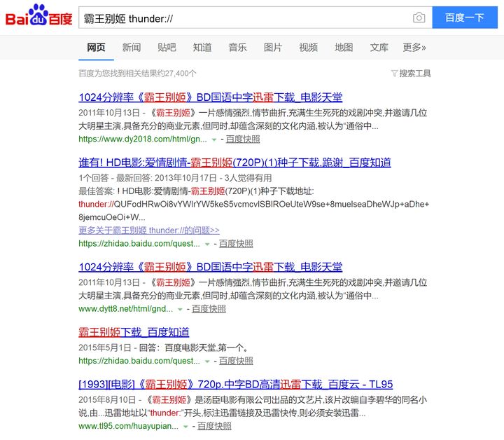Click the https://www.dy2018.com/html/gn... URL
This screenshot has width=504, height=440.
[x=143, y=139]
